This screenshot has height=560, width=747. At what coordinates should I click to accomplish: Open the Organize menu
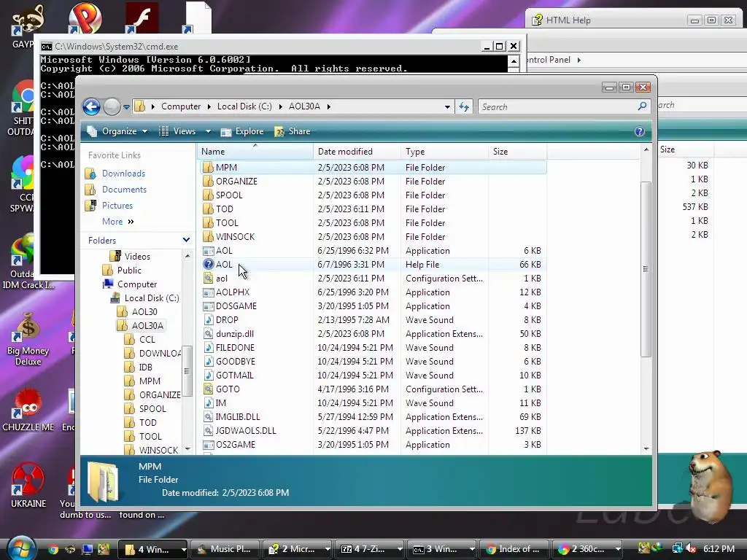click(x=117, y=131)
